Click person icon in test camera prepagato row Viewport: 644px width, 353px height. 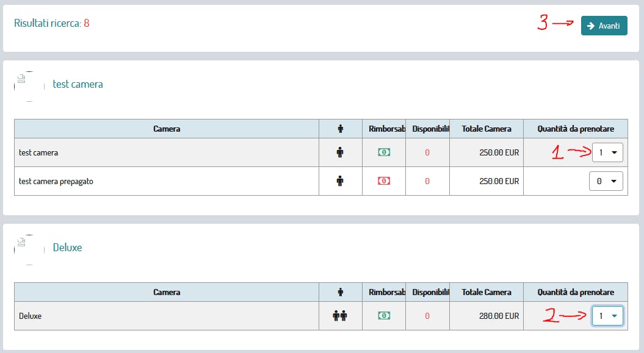pyautogui.click(x=340, y=181)
